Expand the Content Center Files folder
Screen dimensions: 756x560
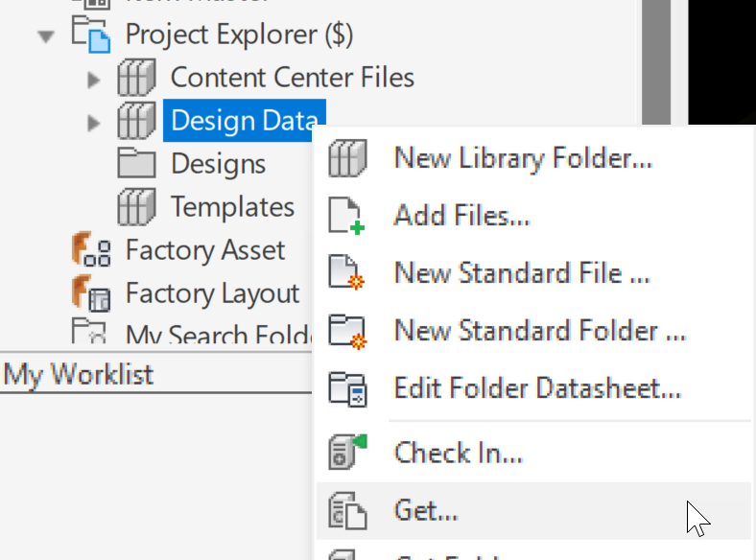93,79
